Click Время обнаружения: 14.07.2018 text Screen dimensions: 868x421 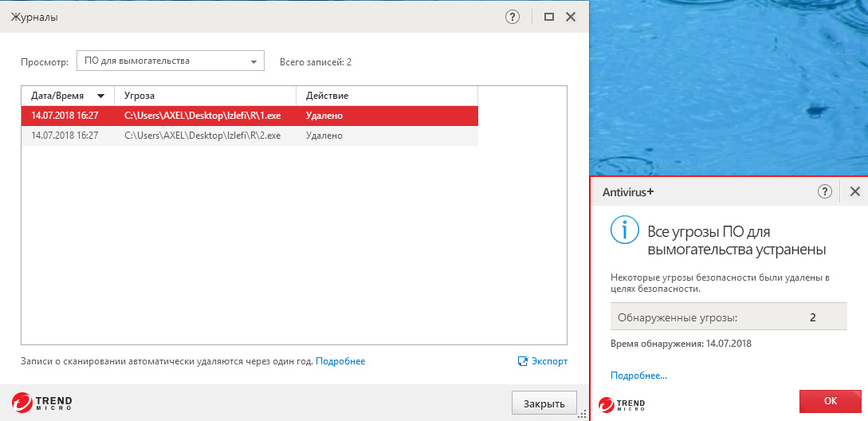[x=681, y=344]
